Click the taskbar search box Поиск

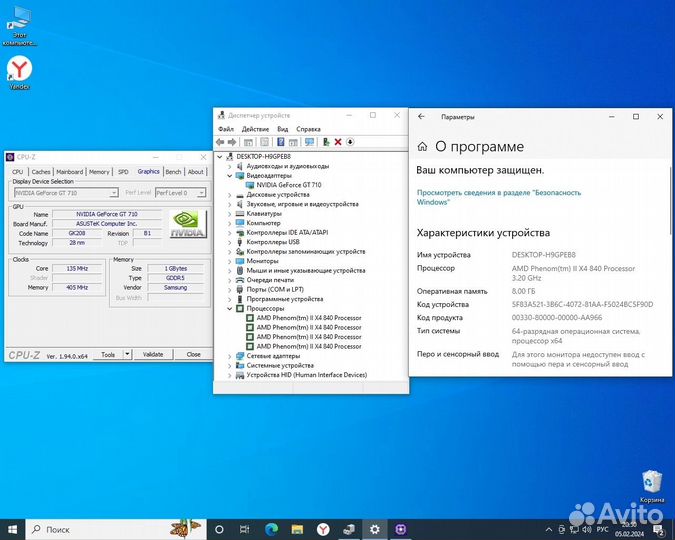point(116,529)
